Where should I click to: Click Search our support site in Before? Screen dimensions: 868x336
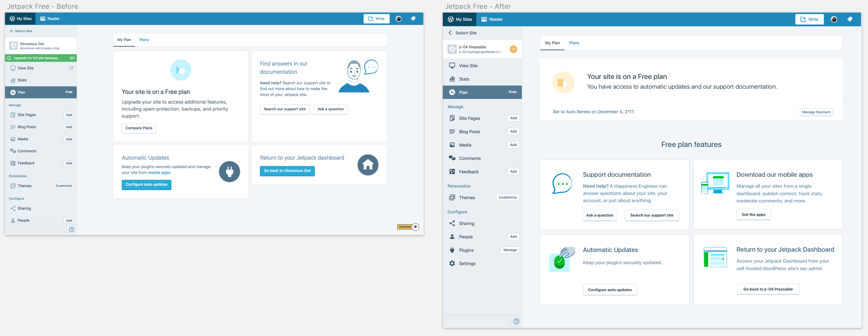(285, 109)
